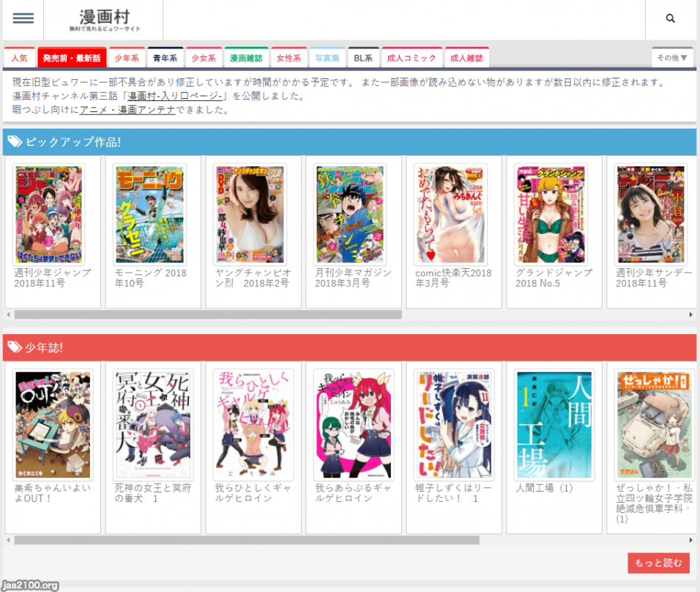700x592 pixels.
Task: Click the title 我らあらぶるギャルゲヒロイン
Action: pos(353,493)
